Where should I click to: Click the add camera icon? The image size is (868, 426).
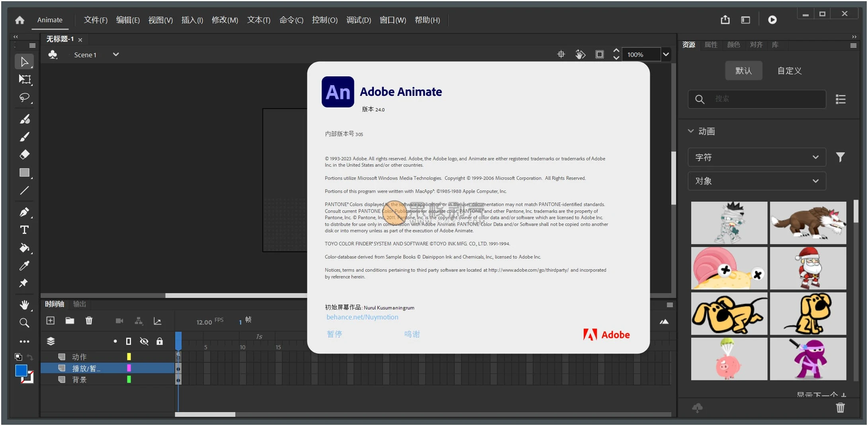point(119,321)
